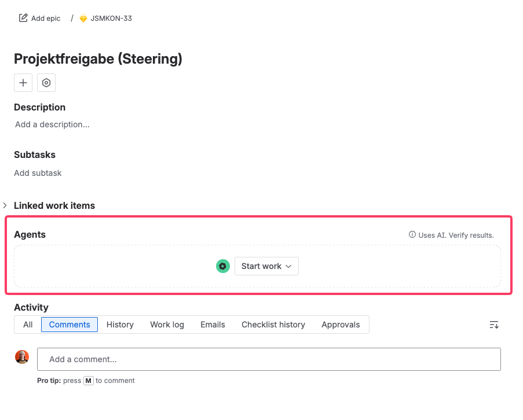The height and width of the screenshot is (420, 523).
Task: Click the chevron on Start work
Action: pyautogui.click(x=289, y=267)
